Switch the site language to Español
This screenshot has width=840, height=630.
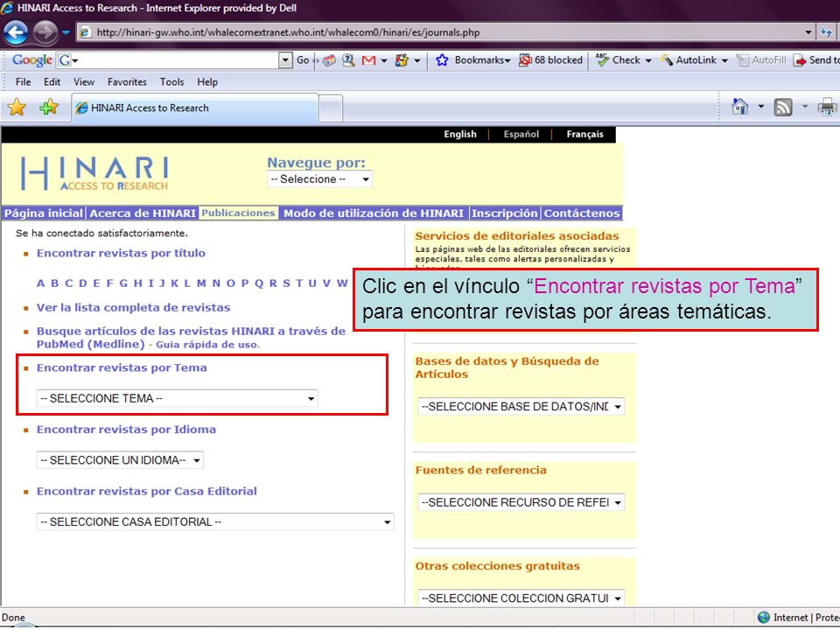tap(521, 135)
